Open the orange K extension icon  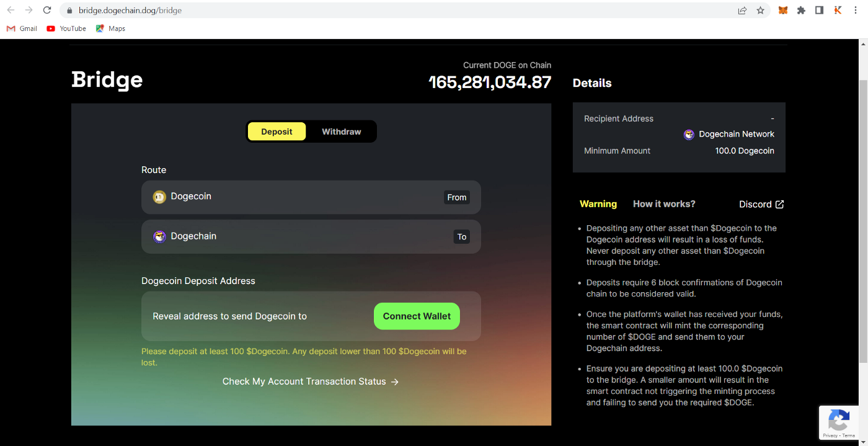click(x=838, y=11)
